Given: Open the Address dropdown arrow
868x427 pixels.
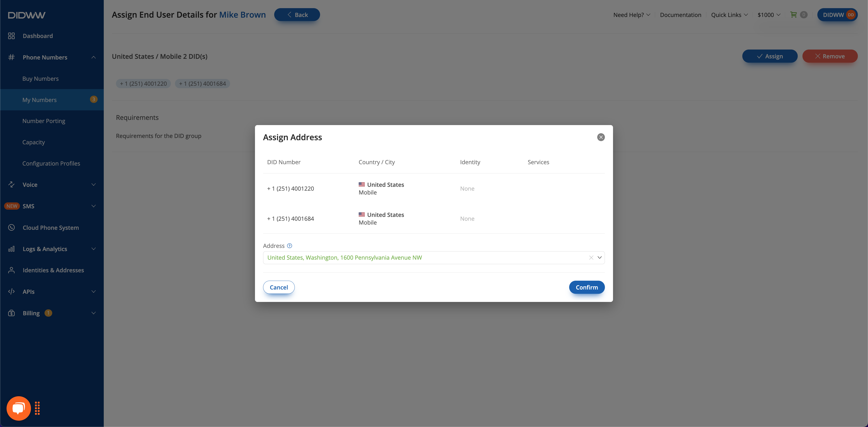Looking at the screenshot, I should coord(599,257).
